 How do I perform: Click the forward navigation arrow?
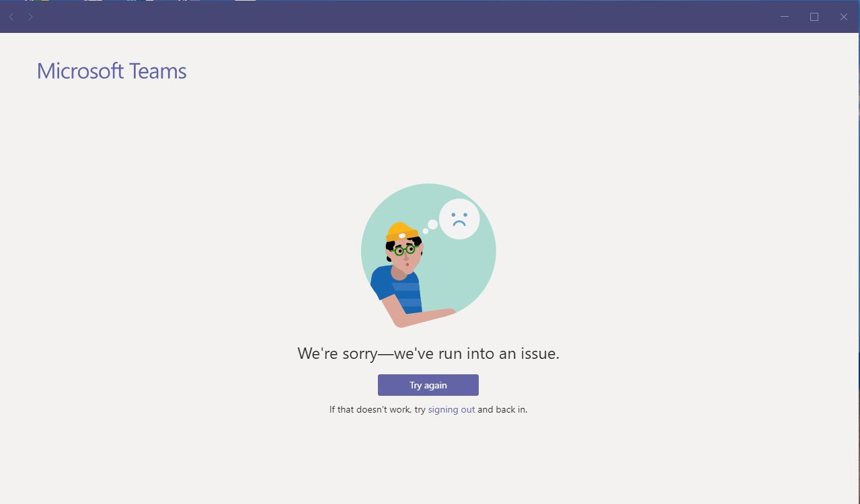[30, 17]
